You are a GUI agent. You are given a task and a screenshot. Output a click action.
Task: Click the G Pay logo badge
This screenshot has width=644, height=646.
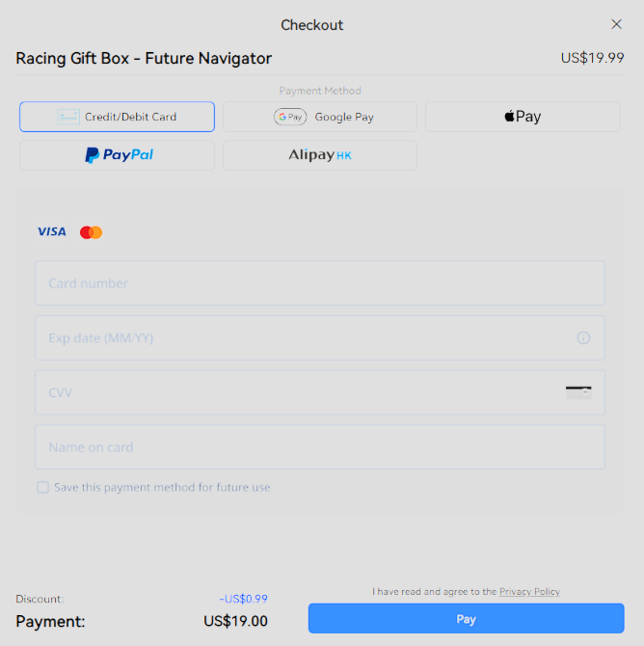290,117
